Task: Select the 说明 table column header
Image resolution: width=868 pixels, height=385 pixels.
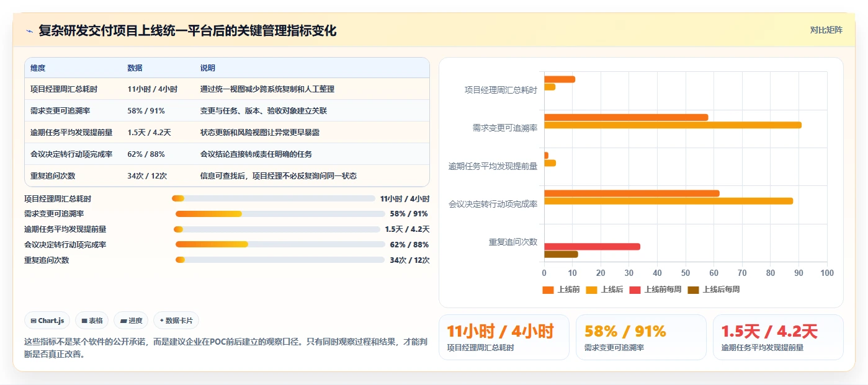Action: pos(208,68)
